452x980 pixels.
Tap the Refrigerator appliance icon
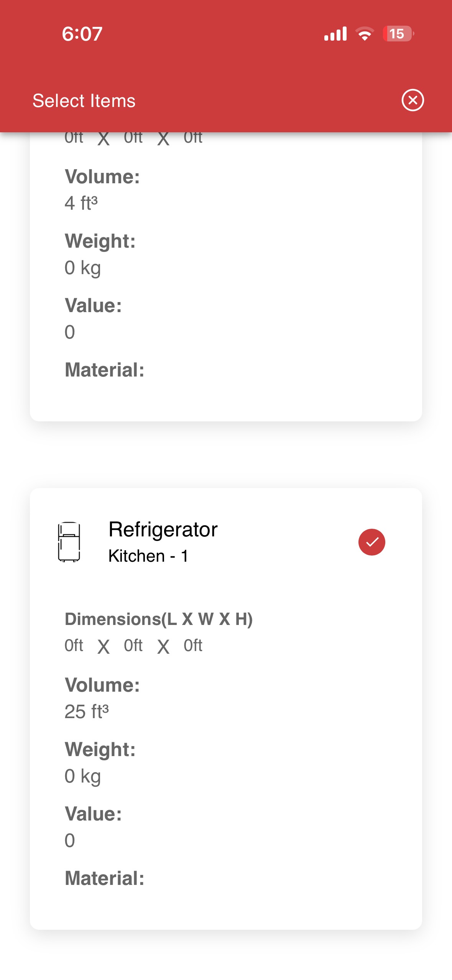(x=69, y=542)
